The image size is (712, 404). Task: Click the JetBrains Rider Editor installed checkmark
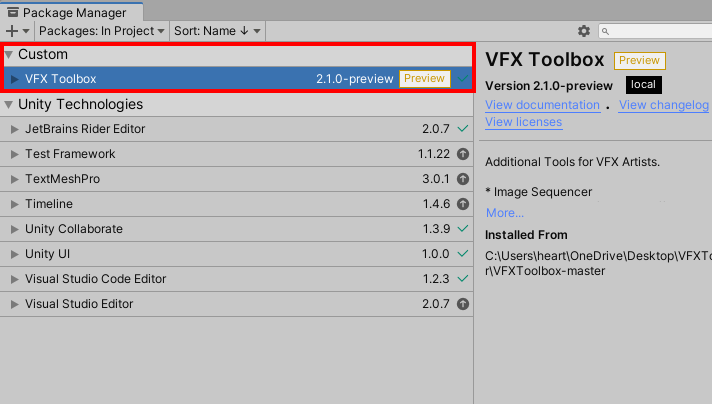coord(463,129)
